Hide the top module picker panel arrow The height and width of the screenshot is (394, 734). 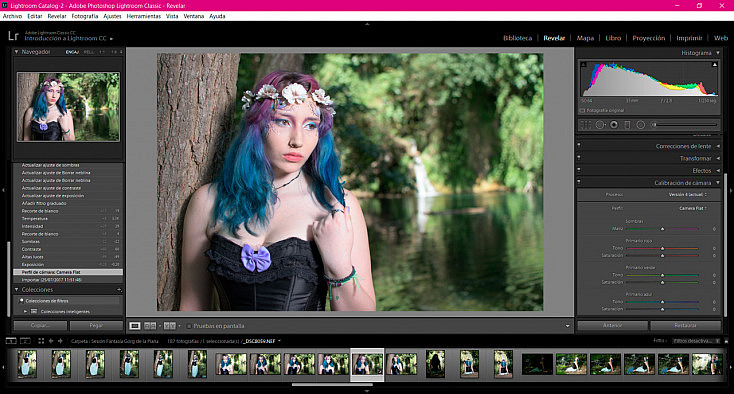367,24
